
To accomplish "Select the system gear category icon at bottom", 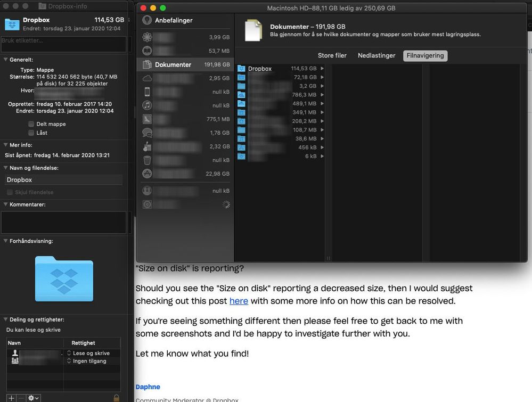I will pyautogui.click(x=147, y=204).
